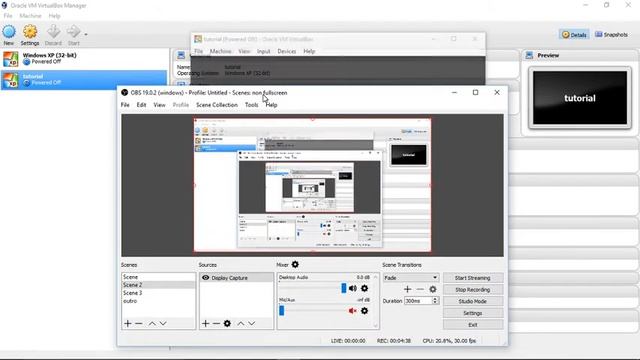The height and width of the screenshot is (360, 640).
Task: Open transition properties gear icon
Action: click(x=433, y=289)
